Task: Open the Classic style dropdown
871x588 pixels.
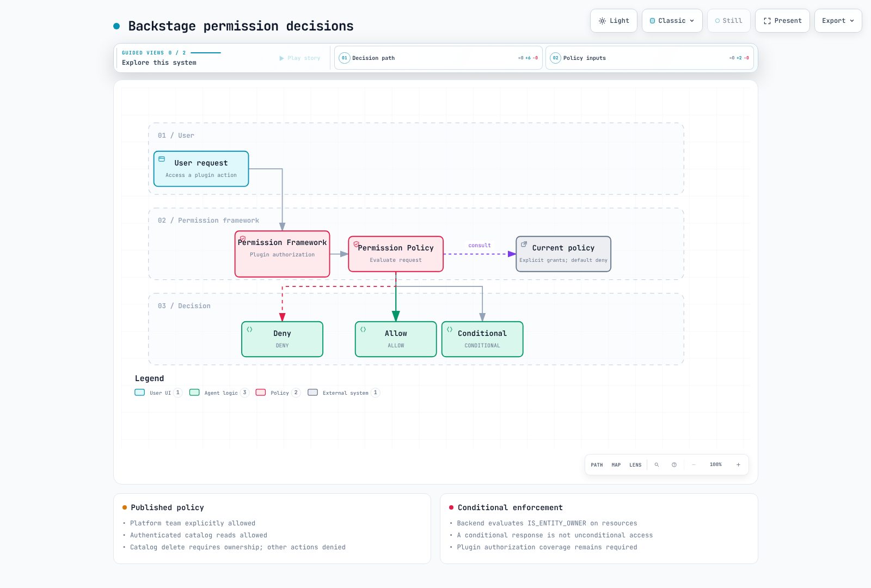Action: click(x=672, y=21)
